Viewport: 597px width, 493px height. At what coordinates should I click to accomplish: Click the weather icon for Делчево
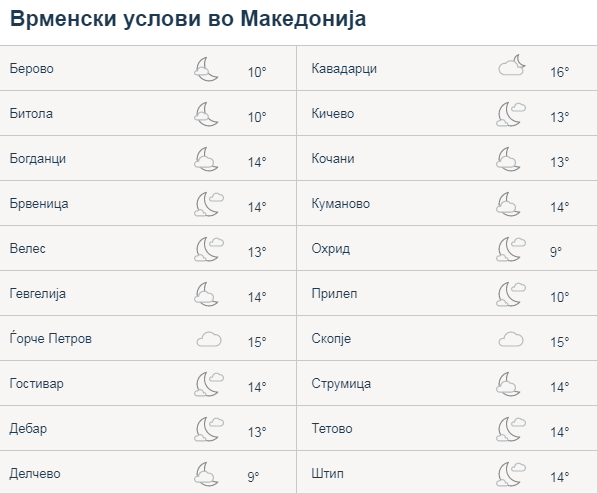pyautogui.click(x=206, y=474)
